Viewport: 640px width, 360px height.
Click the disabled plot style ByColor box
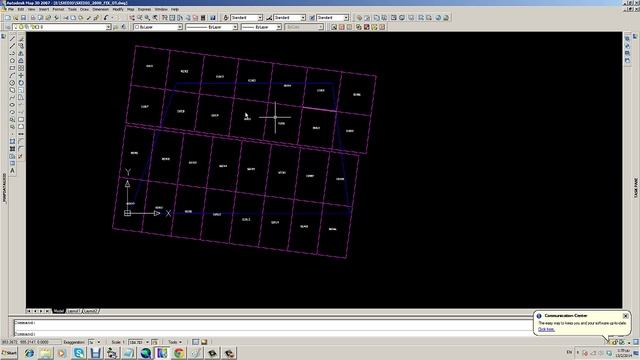(x=304, y=27)
